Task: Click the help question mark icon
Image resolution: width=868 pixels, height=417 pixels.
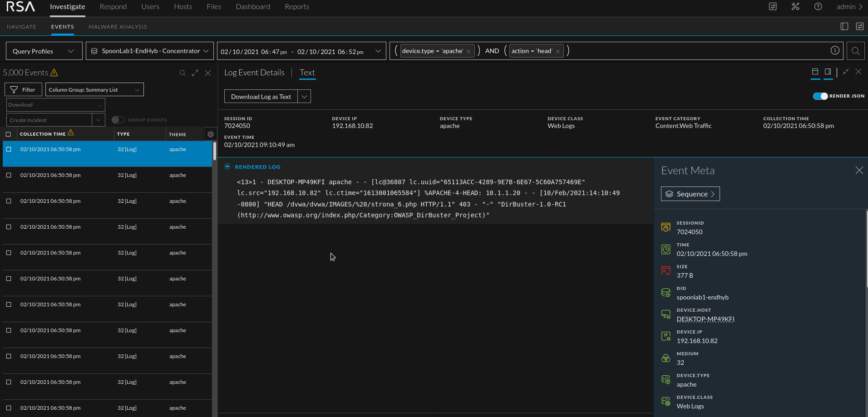Action: (818, 6)
